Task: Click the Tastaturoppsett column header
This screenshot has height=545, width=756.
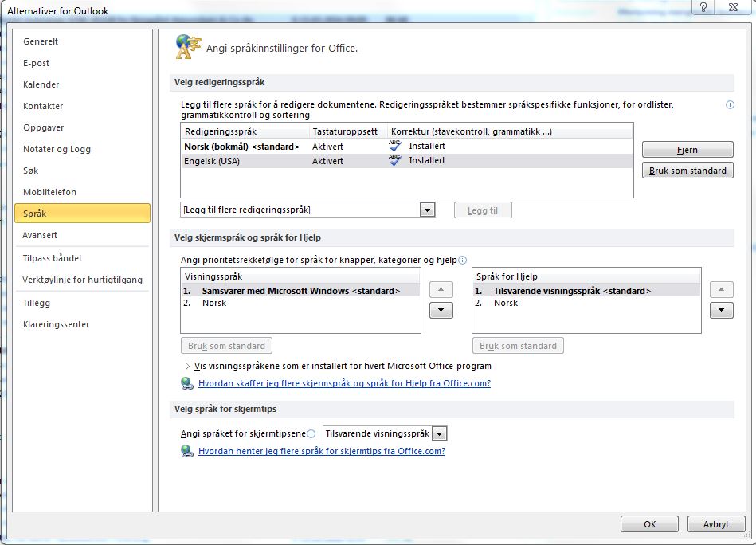Action: [x=348, y=131]
